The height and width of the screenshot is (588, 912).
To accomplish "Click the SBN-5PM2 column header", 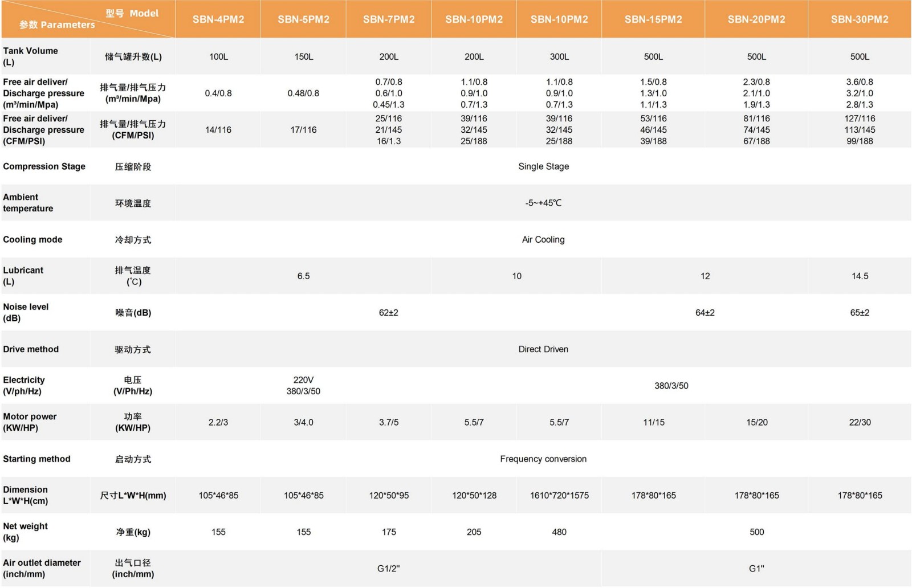I will click(x=304, y=19).
